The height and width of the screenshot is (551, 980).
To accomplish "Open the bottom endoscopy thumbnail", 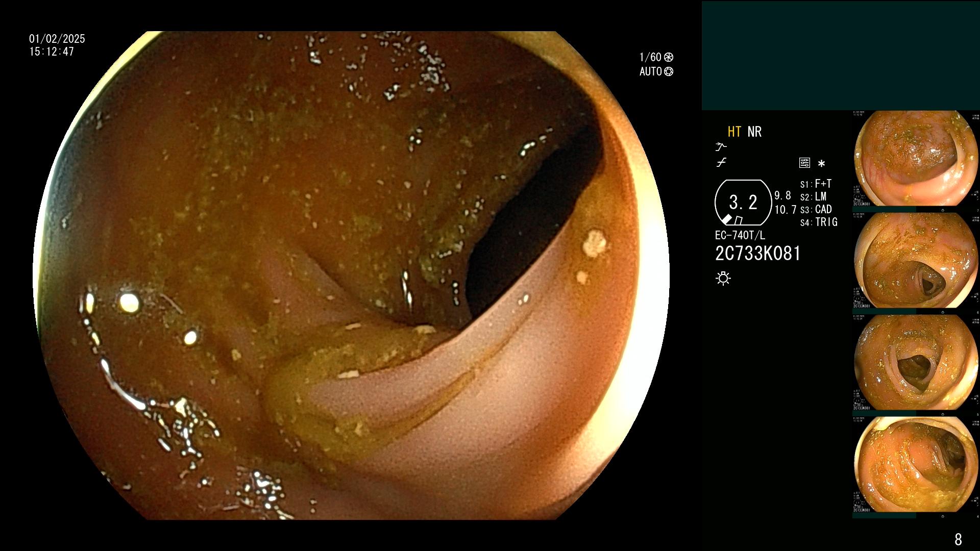I will (916, 464).
